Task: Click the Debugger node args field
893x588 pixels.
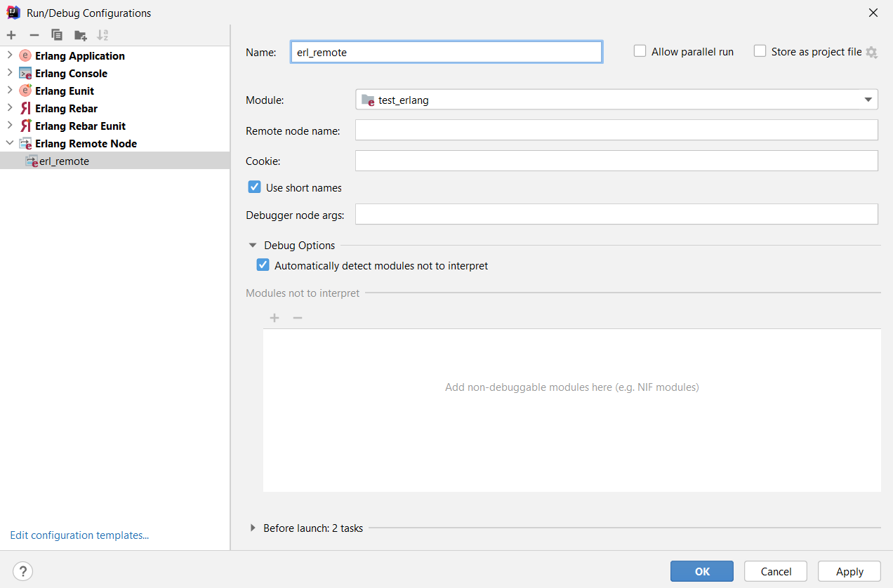Action: 616,214
